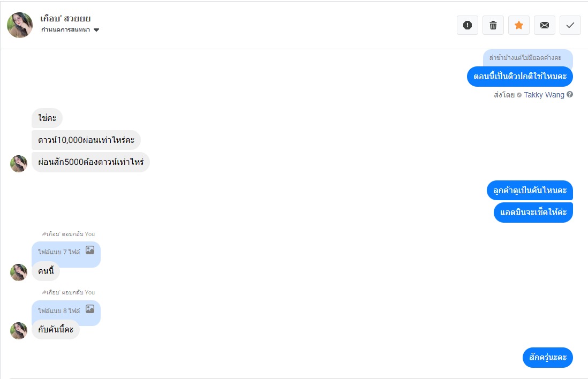Open the ไฟล์แนบ 8 ไฟล์ quoted reply
588x379 pixels.
point(59,310)
